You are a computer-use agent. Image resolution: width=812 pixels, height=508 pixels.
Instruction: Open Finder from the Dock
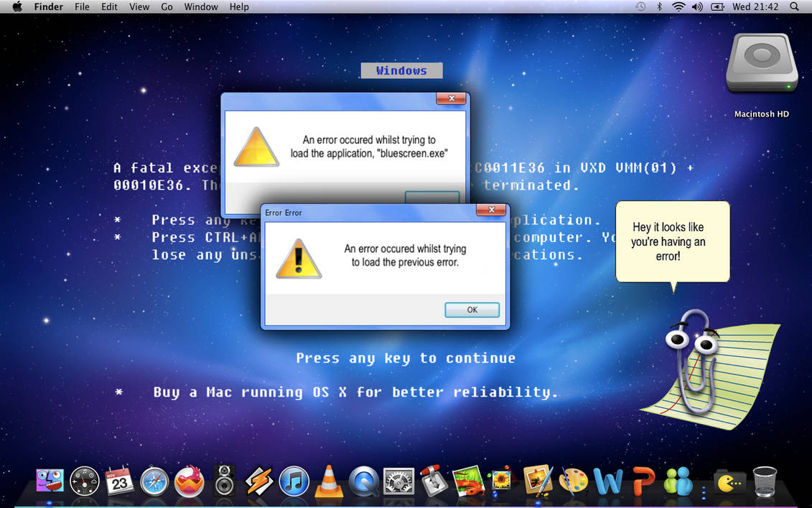(x=50, y=481)
